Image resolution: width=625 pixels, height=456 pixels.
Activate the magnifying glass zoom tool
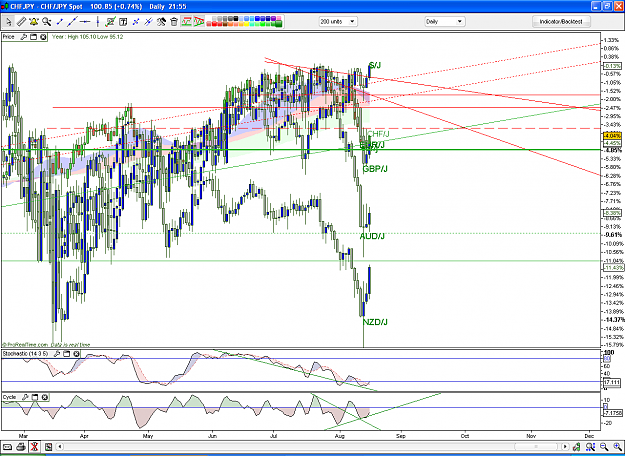coord(47,22)
